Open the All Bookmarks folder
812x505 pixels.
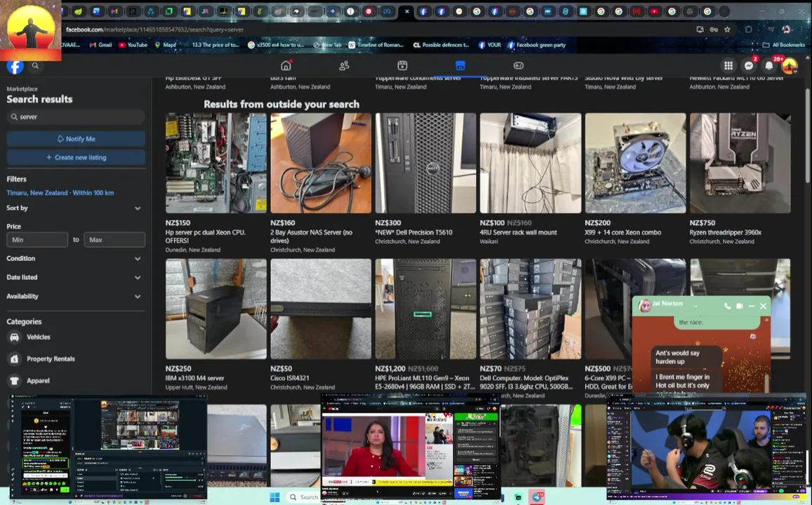pos(784,45)
